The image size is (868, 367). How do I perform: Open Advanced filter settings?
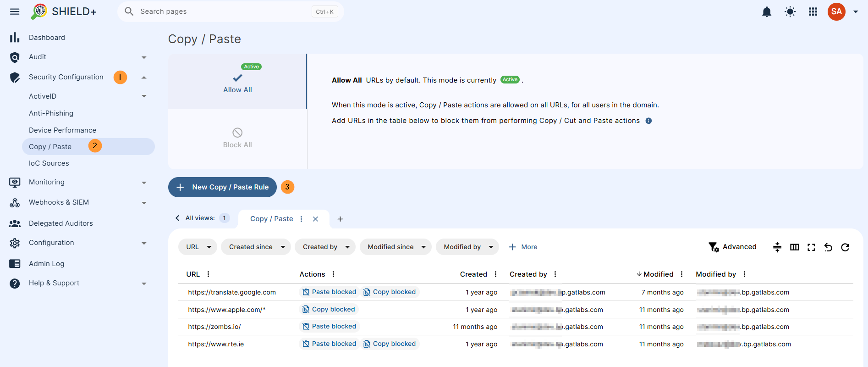(732, 247)
